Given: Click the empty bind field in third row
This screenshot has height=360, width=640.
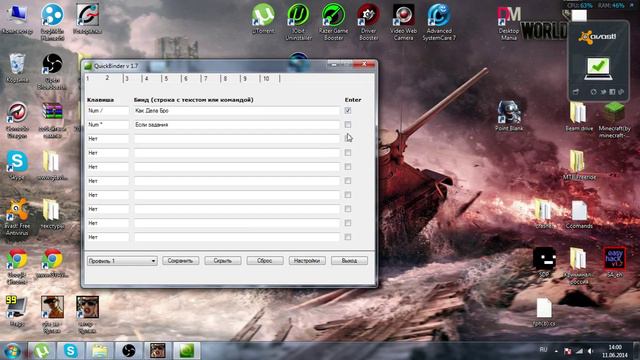Looking at the screenshot, I should coord(236,139).
